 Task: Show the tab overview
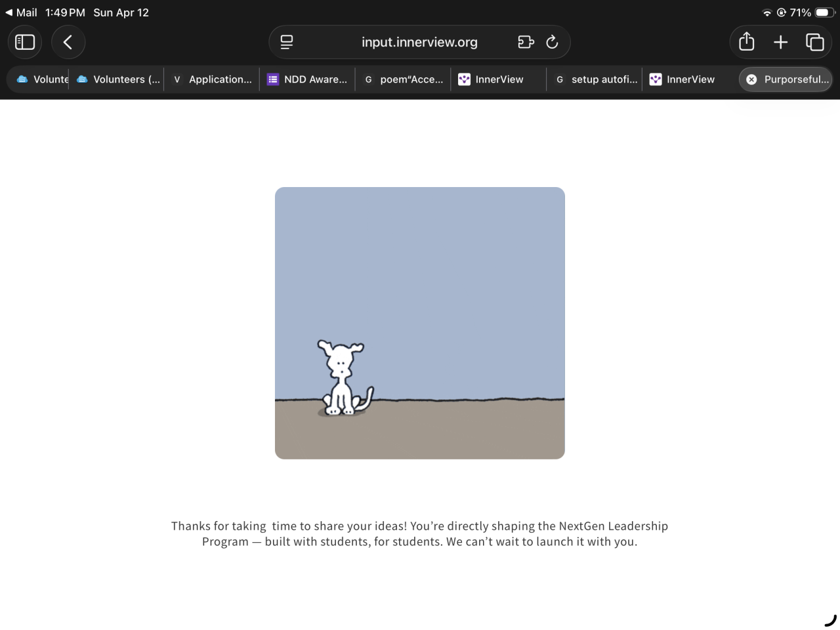tap(814, 42)
